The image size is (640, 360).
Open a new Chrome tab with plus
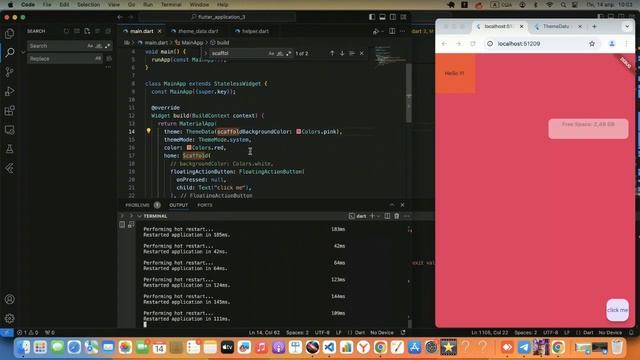click(594, 27)
